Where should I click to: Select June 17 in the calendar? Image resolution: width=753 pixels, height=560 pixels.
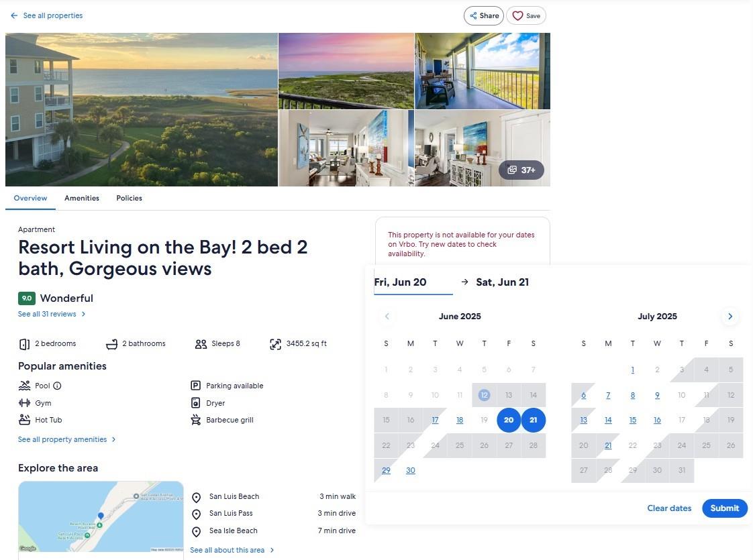[x=435, y=421]
